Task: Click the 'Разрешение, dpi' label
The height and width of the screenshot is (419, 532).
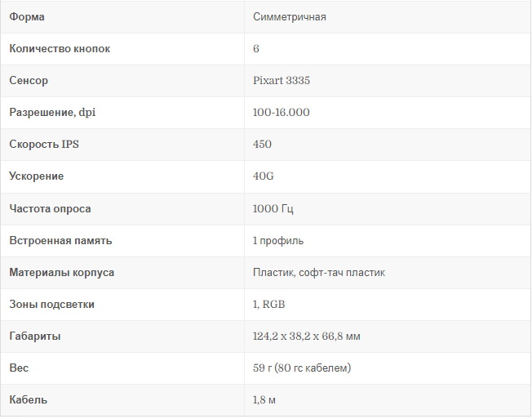Action: point(52,113)
